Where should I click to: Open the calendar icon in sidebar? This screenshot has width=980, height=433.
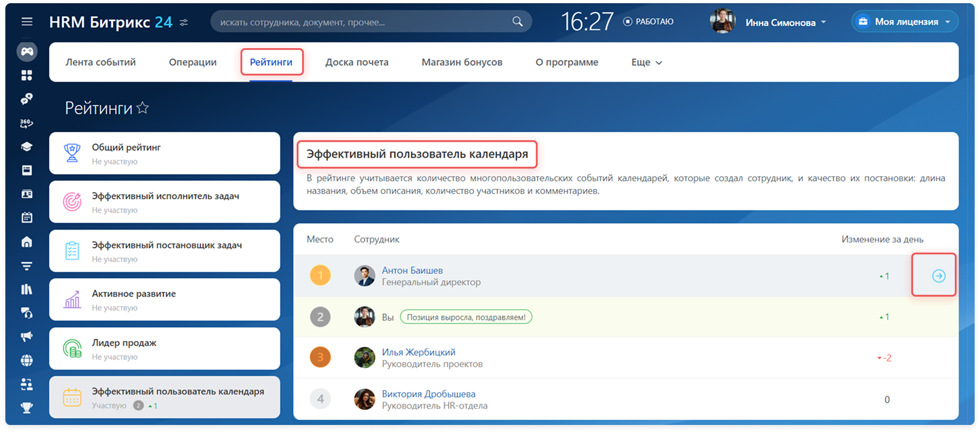point(27,217)
